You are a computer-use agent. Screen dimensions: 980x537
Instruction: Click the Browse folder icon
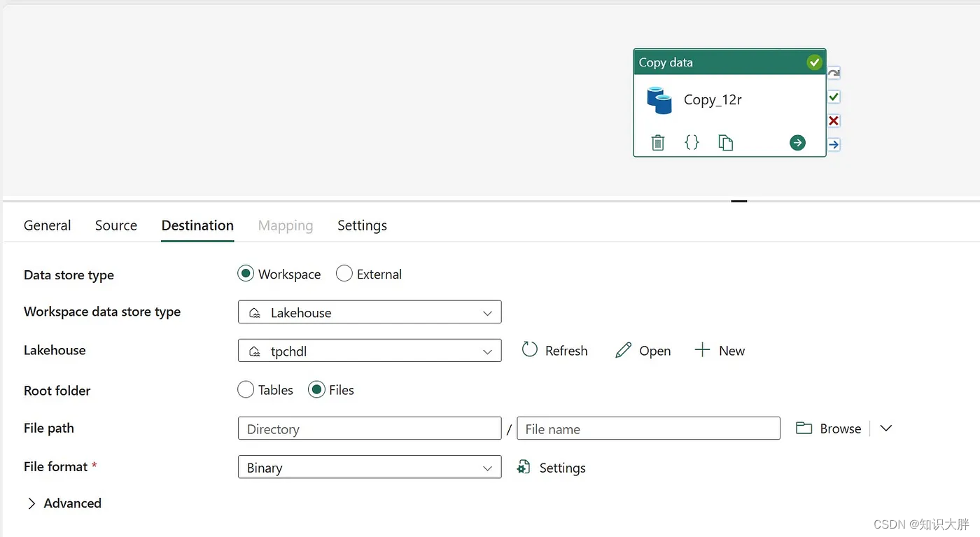click(x=804, y=428)
